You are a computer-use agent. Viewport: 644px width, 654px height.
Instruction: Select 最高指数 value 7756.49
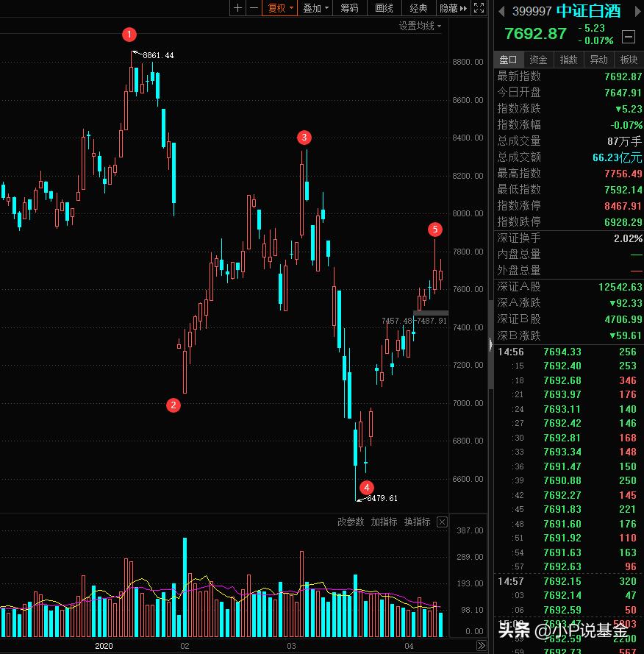tap(623, 174)
